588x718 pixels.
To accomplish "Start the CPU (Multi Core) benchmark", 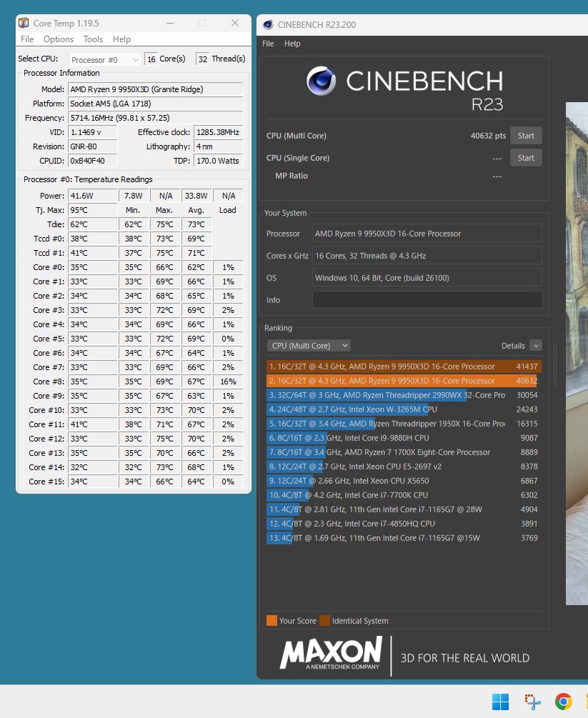I will pyautogui.click(x=526, y=136).
